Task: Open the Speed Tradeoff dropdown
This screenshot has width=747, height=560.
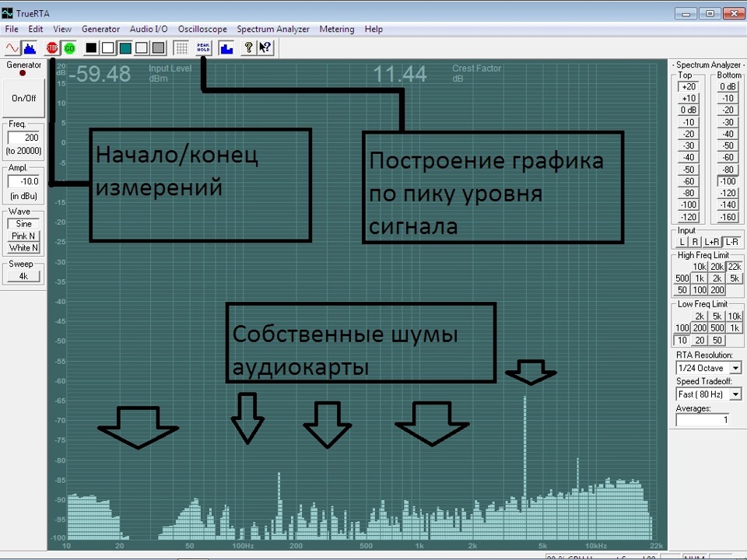Action: pos(735,394)
